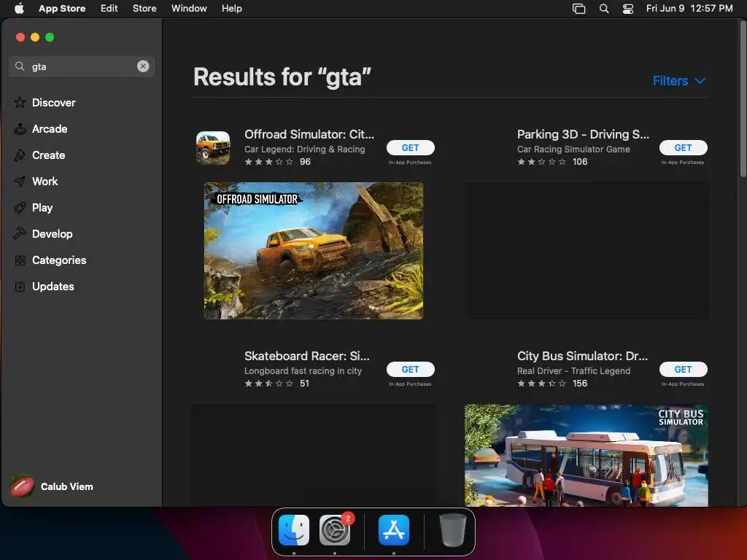
Task: Click the Calub Viem account name
Action: 66,486
